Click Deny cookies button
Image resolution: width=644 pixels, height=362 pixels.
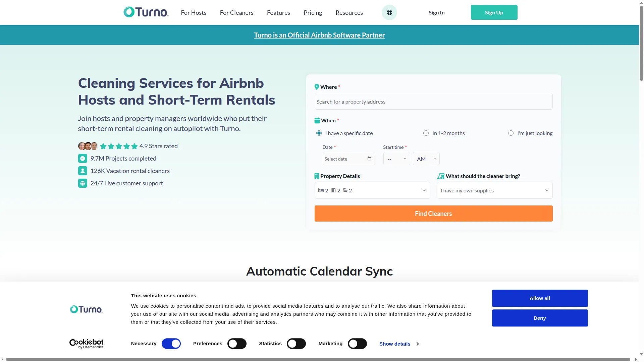click(x=540, y=318)
